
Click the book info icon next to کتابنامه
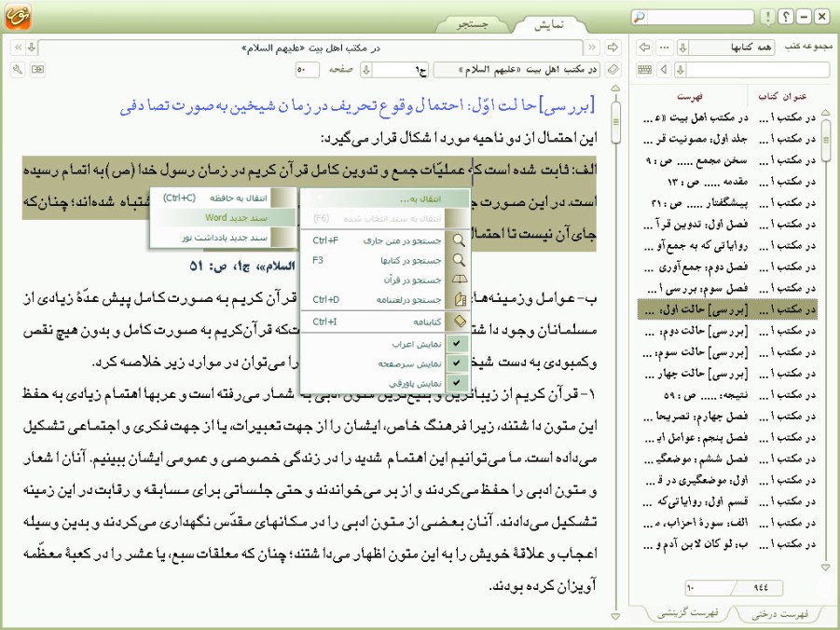pyautogui.click(x=459, y=322)
